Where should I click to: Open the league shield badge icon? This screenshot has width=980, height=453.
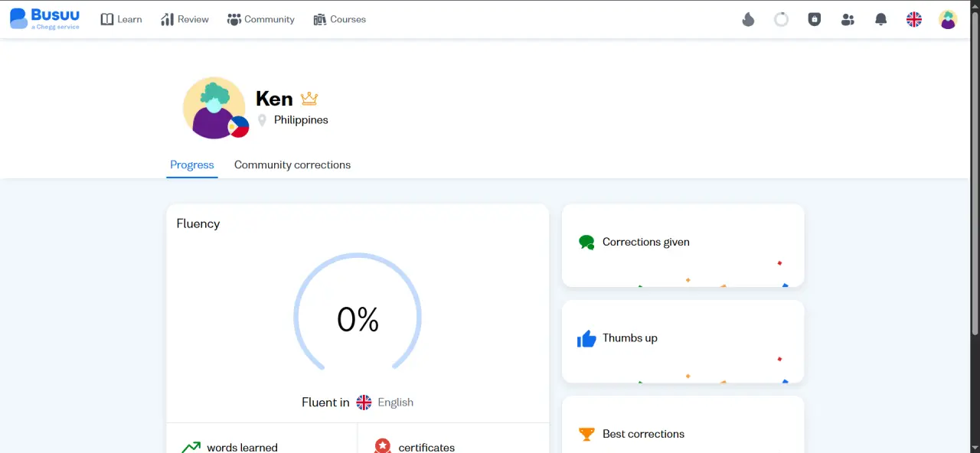pyautogui.click(x=815, y=19)
